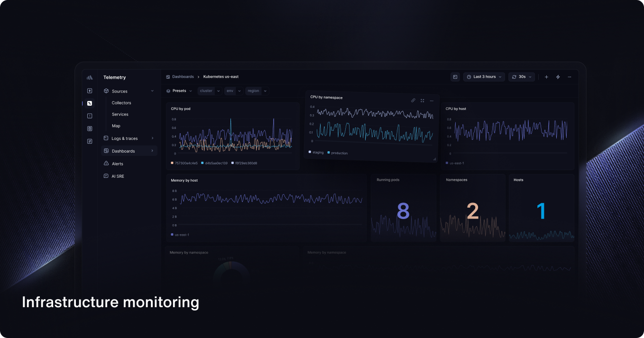Expand the CPU by namespace panel to fullscreen
The width and height of the screenshot is (644, 338).
click(423, 100)
